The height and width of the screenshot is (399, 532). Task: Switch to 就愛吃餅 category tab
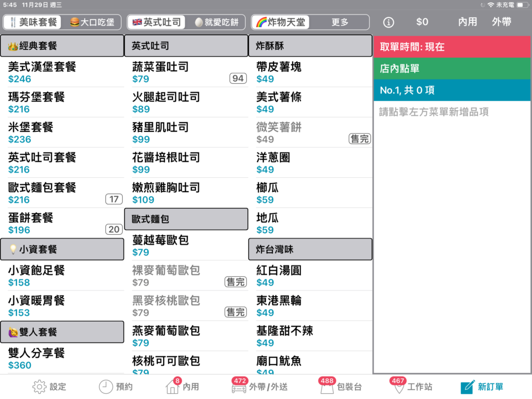(x=217, y=22)
